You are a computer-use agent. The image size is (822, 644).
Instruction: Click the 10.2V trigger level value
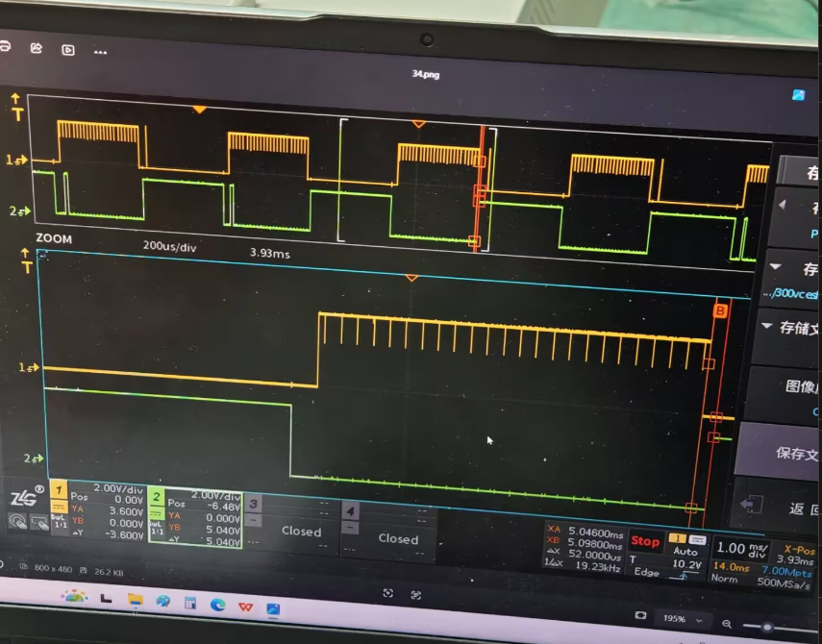(x=686, y=564)
